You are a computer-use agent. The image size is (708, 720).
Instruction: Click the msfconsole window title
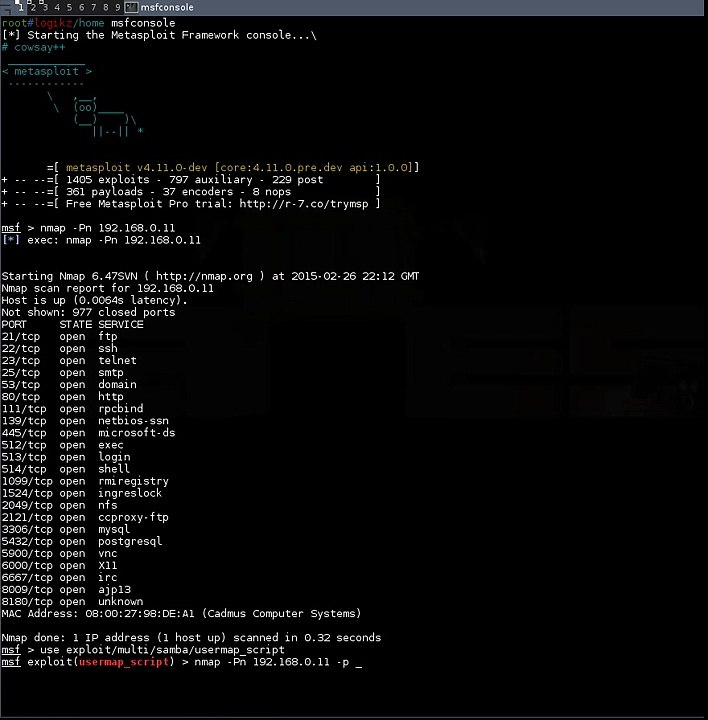tap(167, 7)
